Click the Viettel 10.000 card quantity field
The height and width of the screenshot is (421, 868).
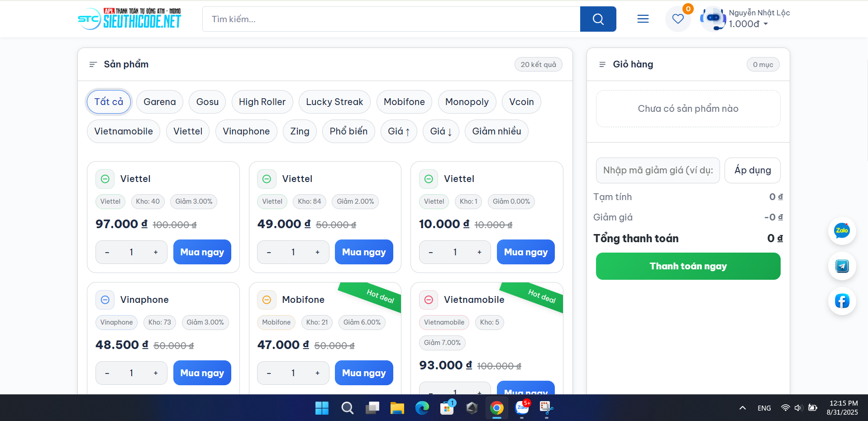tap(455, 252)
